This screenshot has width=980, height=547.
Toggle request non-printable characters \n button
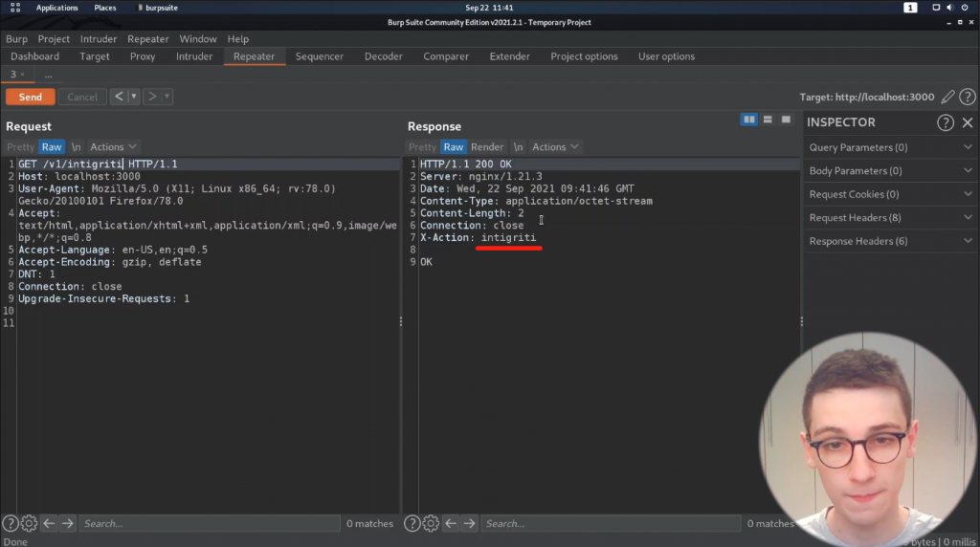click(77, 147)
